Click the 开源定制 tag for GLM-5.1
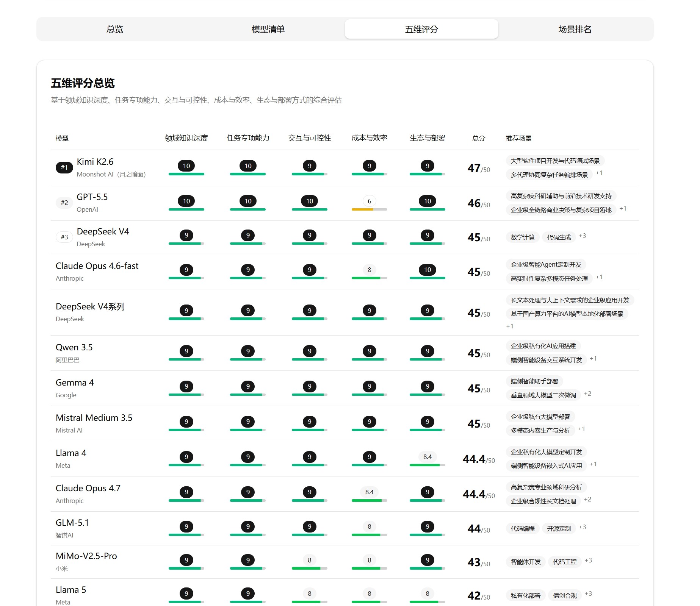The image size is (700, 606). click(559, 528)
